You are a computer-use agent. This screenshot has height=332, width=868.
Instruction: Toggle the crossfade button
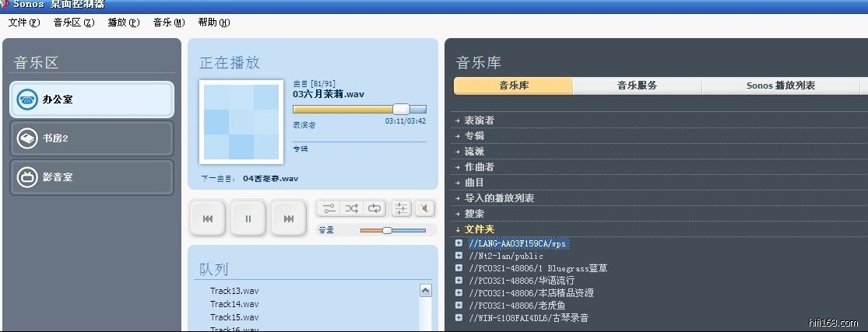(329, 208)
